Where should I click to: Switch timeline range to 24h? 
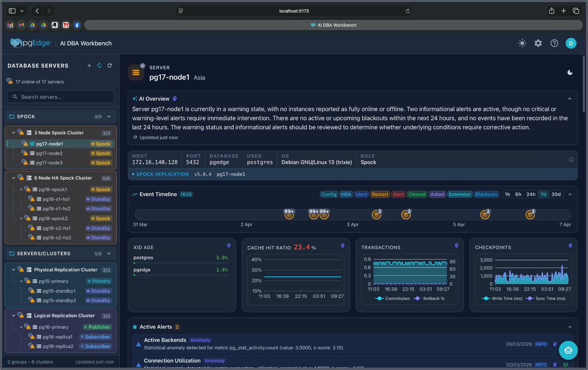[x=530, y=194]
